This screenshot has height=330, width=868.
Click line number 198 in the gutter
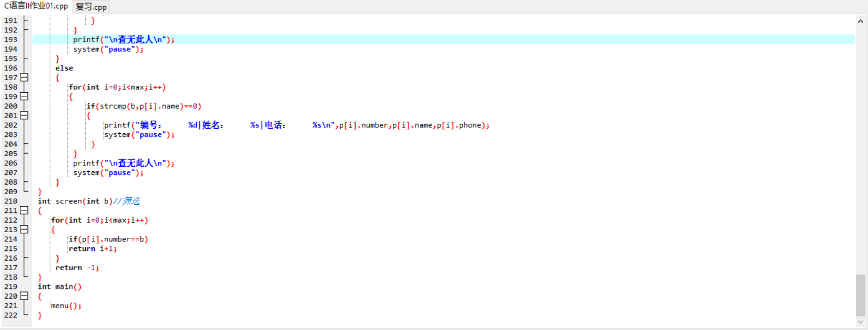click(11, 87)
